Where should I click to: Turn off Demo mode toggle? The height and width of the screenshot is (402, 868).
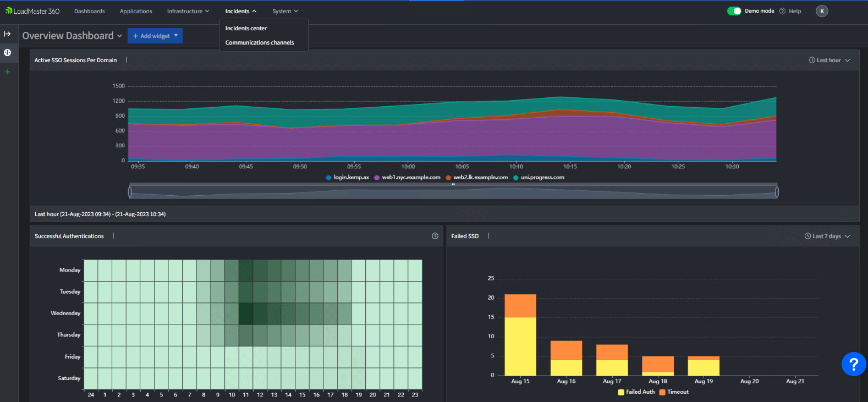734,11
